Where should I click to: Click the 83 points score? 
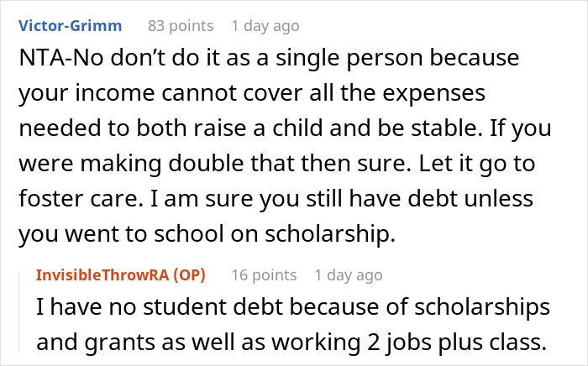pos(181,26)
